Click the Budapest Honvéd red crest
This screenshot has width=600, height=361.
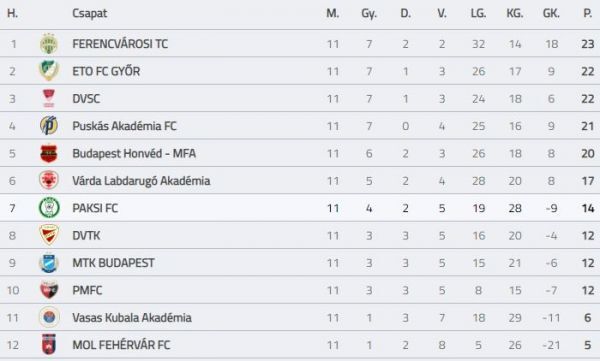coord(49,153)
